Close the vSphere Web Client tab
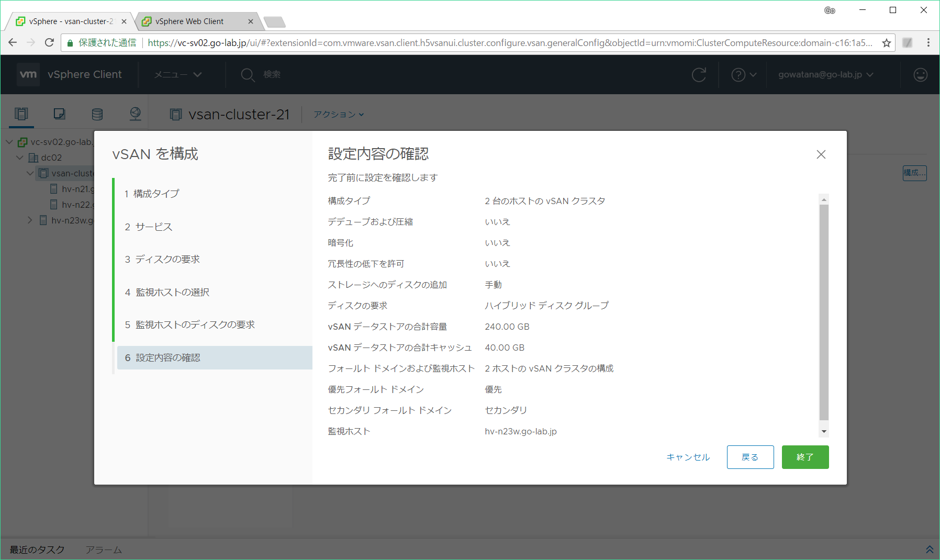Image resolution: width=940 pixels, height=560 pixels. click(251, 21)
